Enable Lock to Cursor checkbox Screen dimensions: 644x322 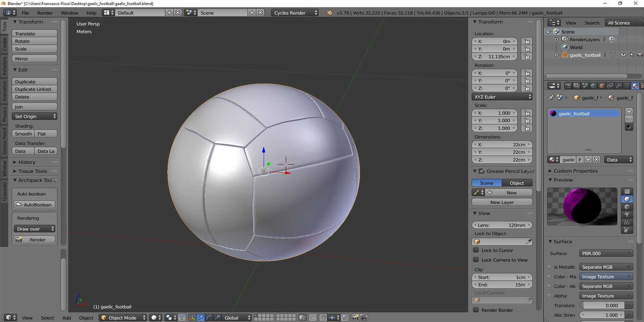476,250
